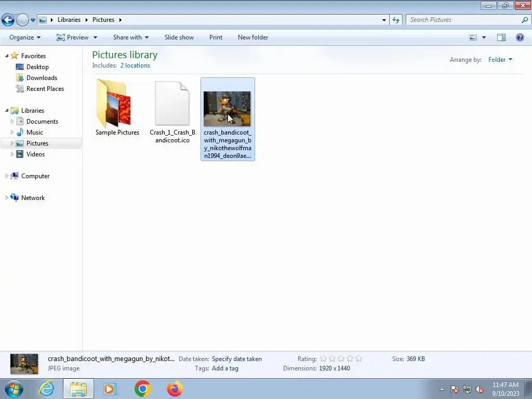Go back with the Back arrow button
The width and height of the screenshot is (532, 399).
tap(8, 20)
